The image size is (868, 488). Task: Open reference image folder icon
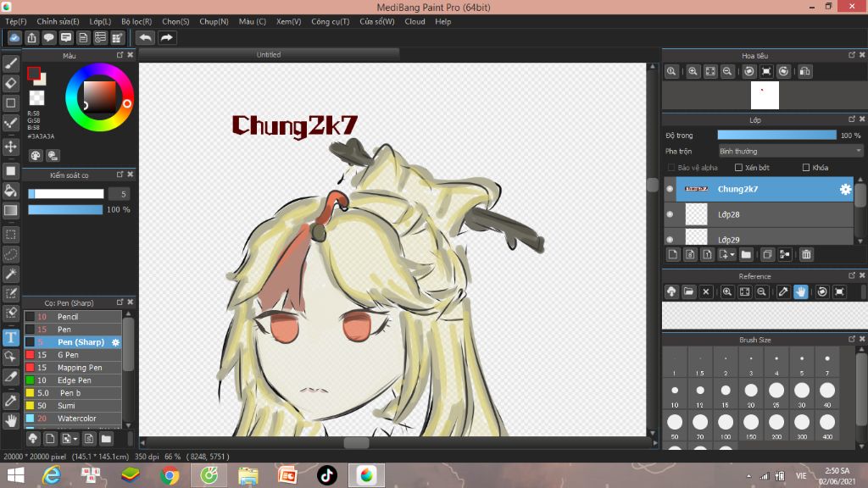click(x=688, y=291)
